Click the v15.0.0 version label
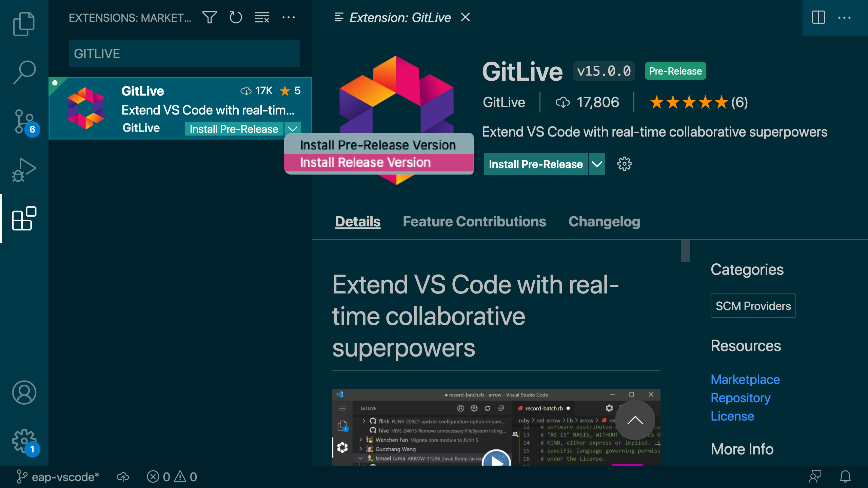The height and width of the screenshot is (488, 868). click(x=604, y=71)
